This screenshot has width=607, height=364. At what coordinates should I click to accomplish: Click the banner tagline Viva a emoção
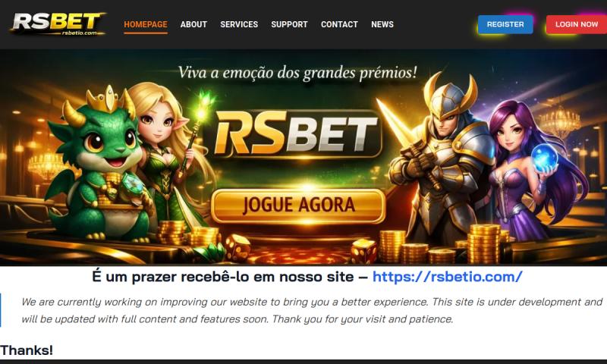297,73
